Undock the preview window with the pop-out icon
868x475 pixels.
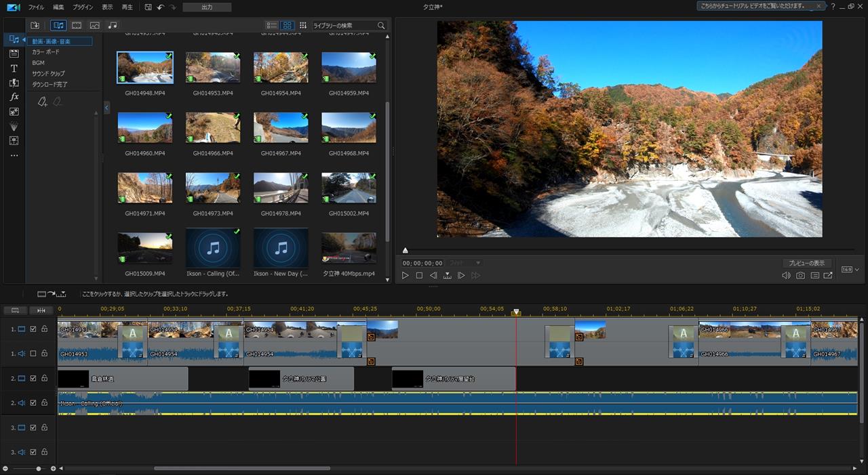[x=828, y=275]
